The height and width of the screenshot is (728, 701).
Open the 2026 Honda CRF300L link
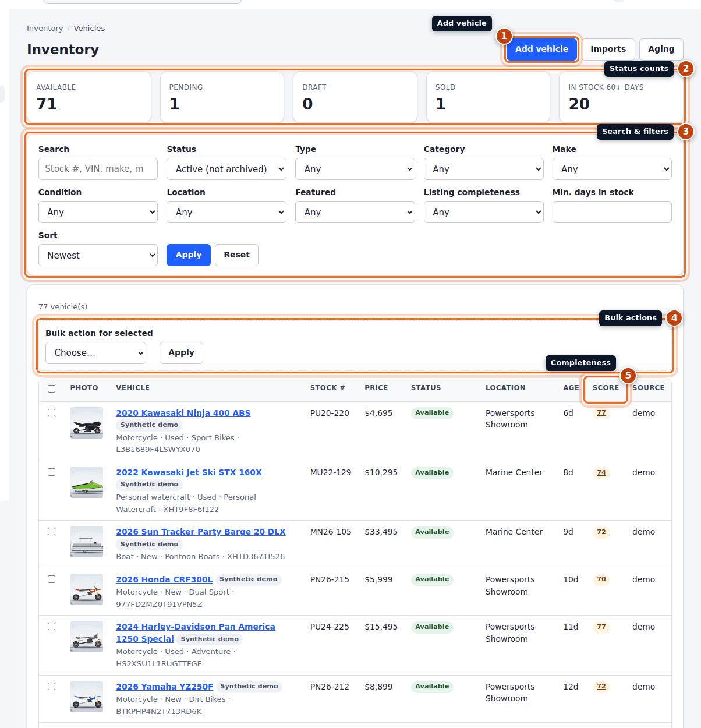(164, 579)
